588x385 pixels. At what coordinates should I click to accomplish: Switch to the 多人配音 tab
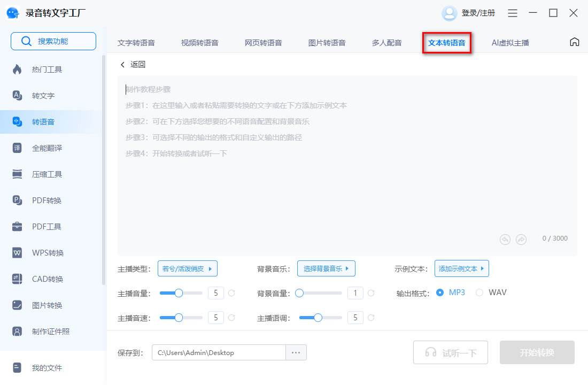[x=386, y=42]
